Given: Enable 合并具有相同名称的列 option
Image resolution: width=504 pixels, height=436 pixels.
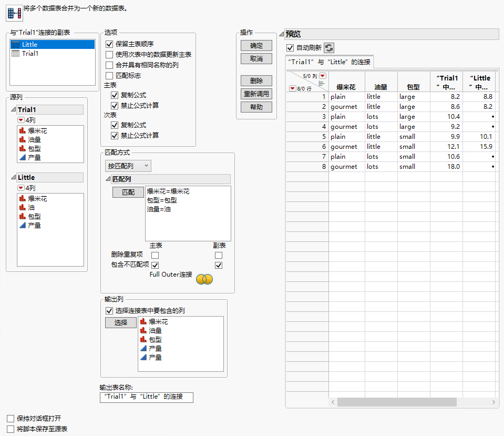Looking at the screenshot, I should (109, 65).
